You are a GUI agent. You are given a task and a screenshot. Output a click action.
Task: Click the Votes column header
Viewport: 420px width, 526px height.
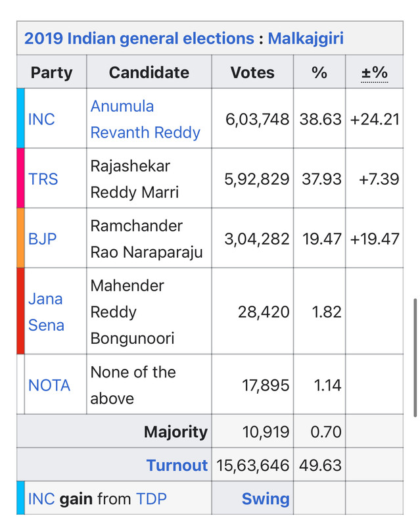tap(252, 72)
